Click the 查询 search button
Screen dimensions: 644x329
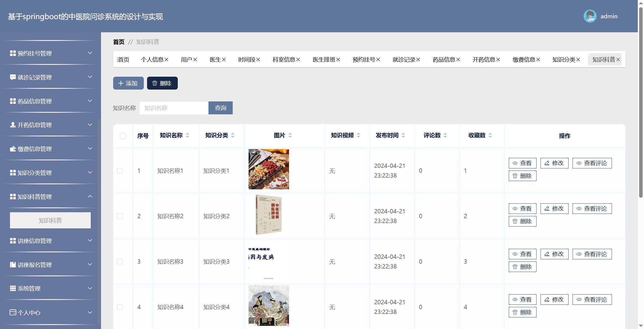pyautogui.click(x=221, y=108)
